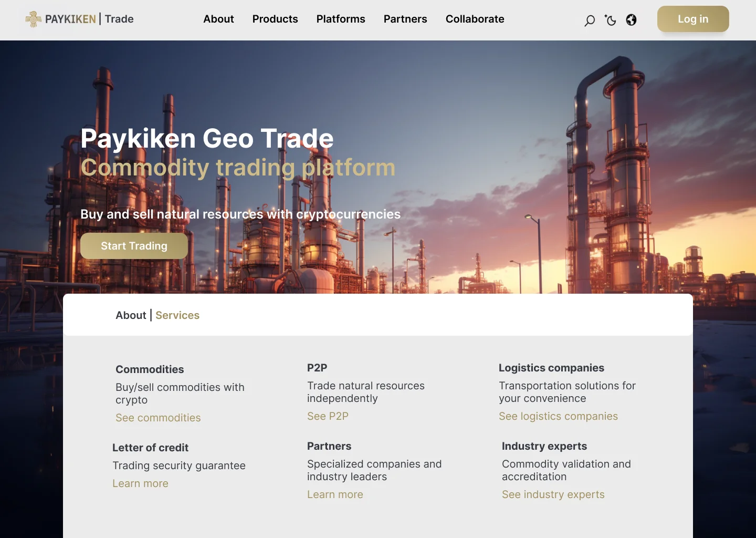Viewport: 756px width, 538px height.
Task: Open the Products menu
Action: [275, 19]
